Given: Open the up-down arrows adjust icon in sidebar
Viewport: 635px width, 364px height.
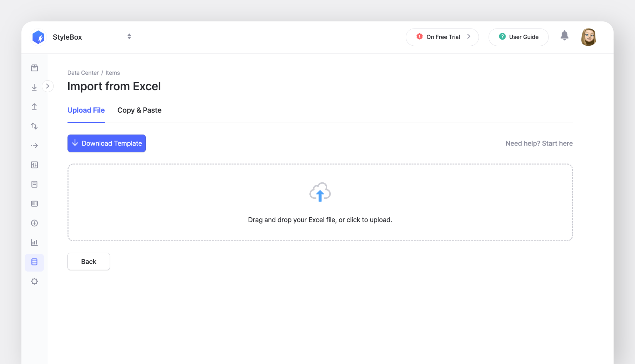Looking at the screenshot, I should pyautogui.click(x=34, y=126).
